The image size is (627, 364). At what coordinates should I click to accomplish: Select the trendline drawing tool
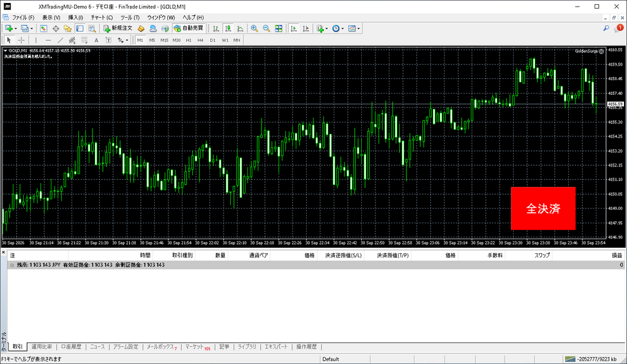[x=60, y=40]
